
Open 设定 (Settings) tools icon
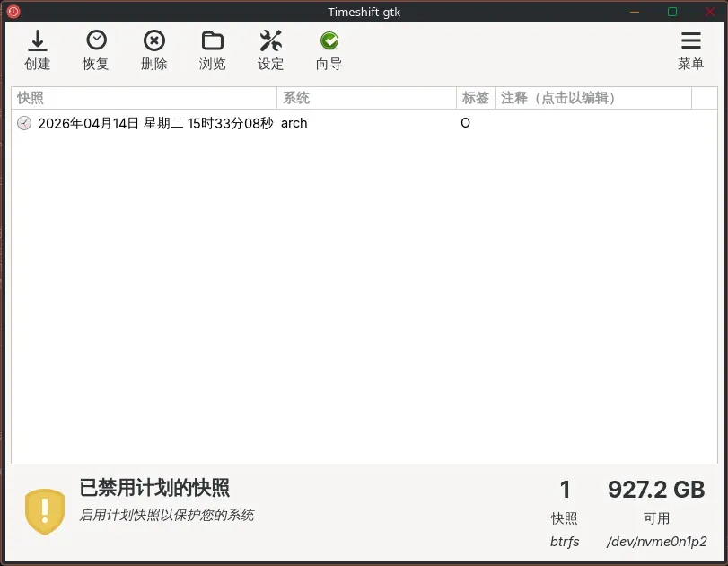point(271,41)
